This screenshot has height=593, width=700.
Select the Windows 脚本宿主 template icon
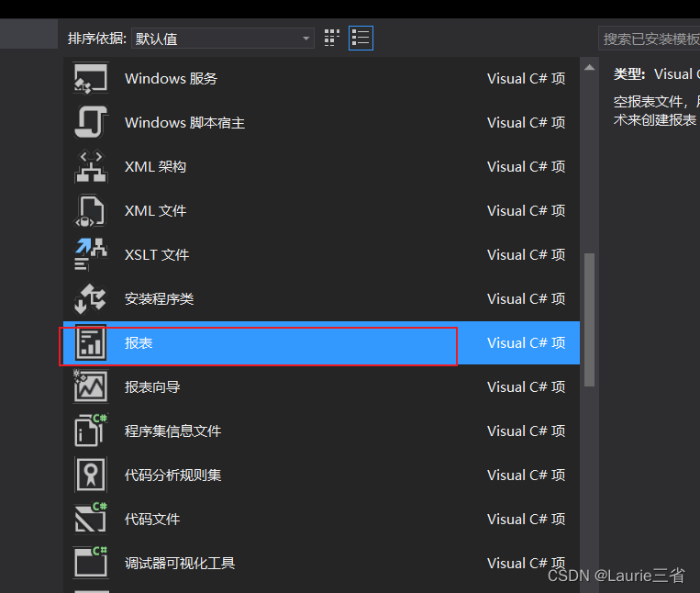coord(91,122)
